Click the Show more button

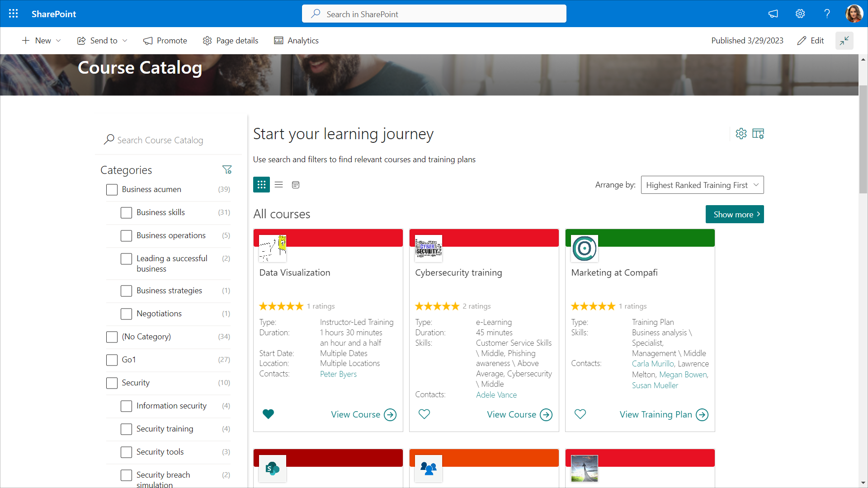coord(734,214)
